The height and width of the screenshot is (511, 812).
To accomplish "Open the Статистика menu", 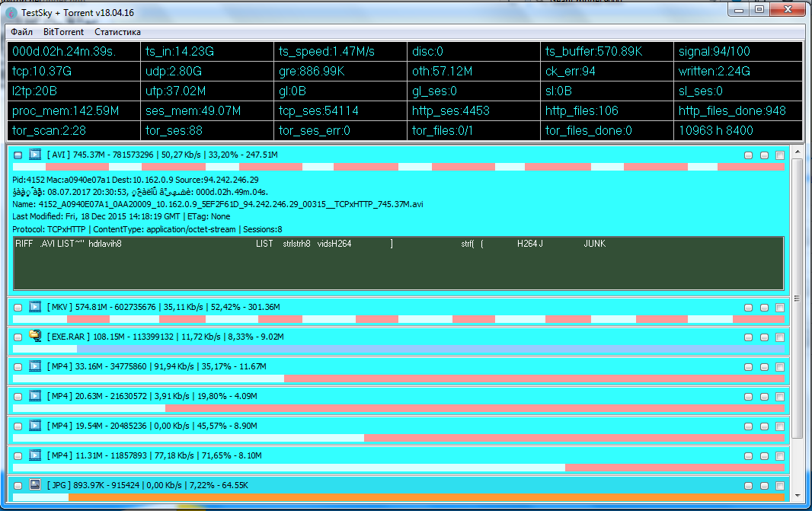I will [117, 32].
